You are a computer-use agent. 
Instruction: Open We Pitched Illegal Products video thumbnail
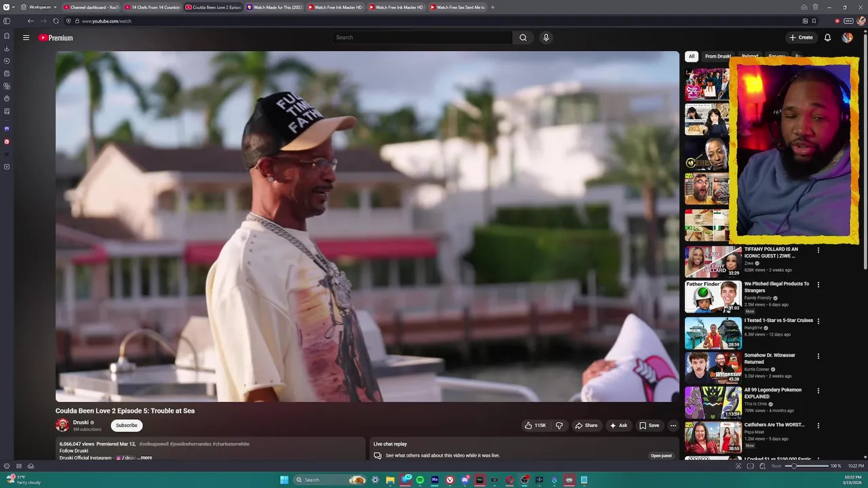pyautogui.click(x=713, y=296)
